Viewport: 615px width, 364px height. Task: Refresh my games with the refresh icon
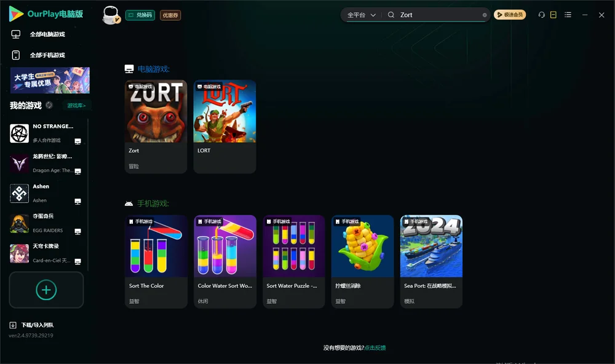(49, 105)
